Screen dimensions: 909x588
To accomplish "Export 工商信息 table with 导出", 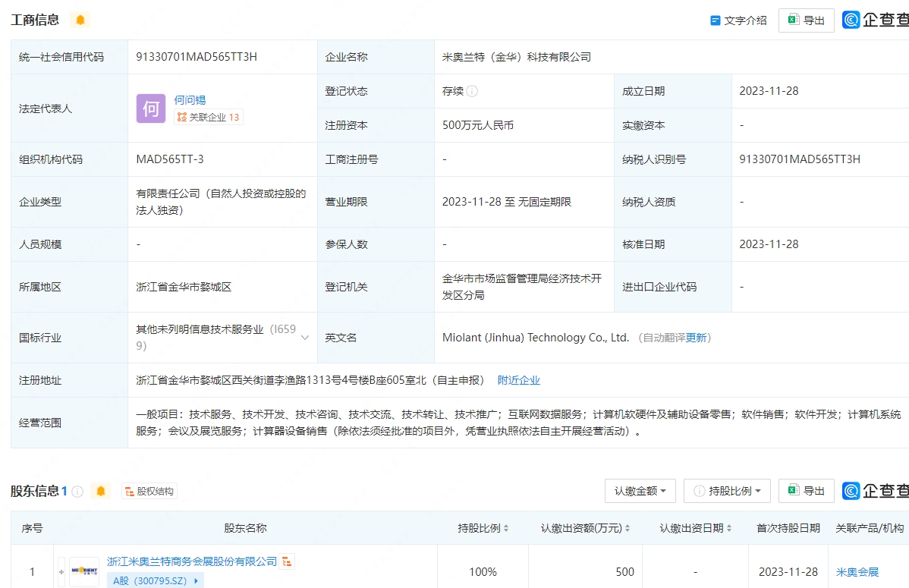I will pos(806,20).
